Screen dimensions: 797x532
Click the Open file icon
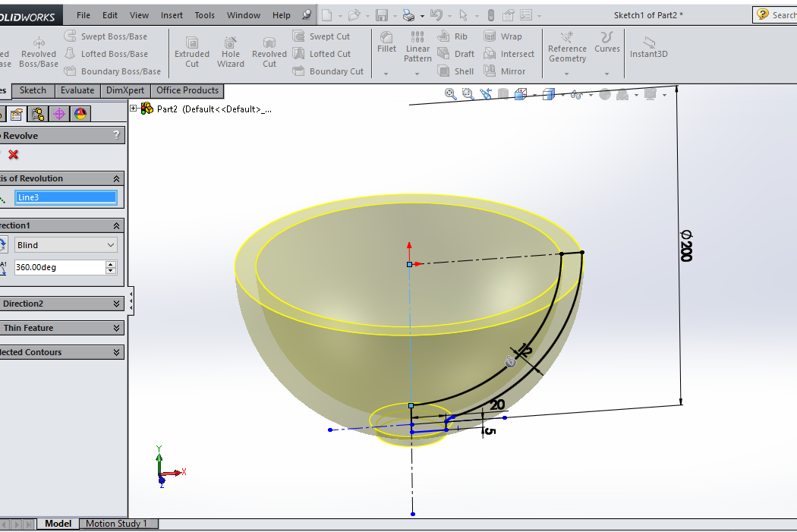tap(354, 15)
